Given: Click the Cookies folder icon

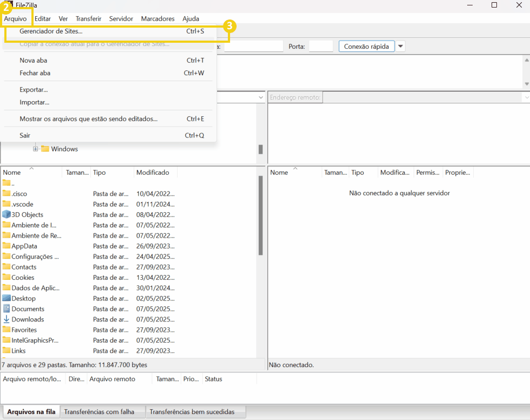Looking at the screenshot, I should [6, 277].
